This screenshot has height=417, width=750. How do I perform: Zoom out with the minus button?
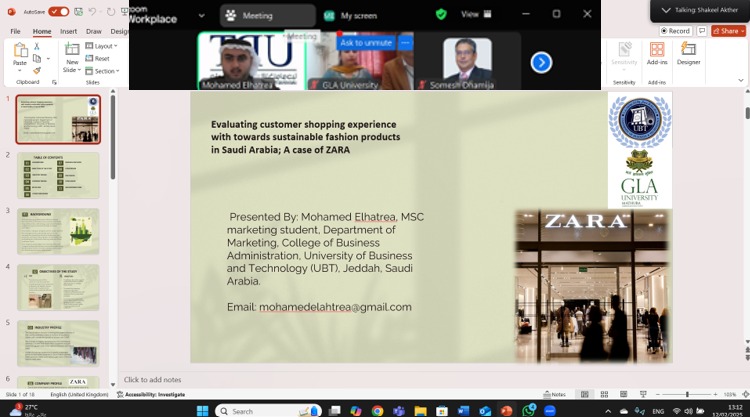point(658,395)
